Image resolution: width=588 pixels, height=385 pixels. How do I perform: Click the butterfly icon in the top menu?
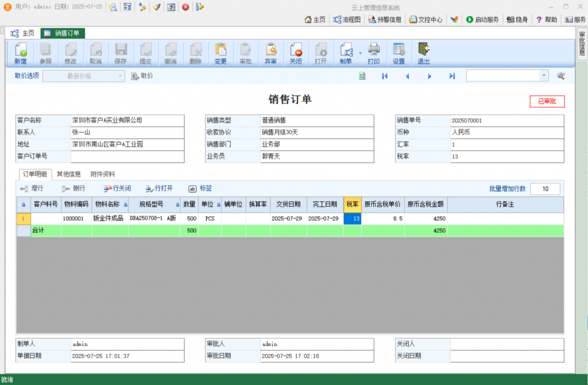pyautogui.click(x=455, y=20)
